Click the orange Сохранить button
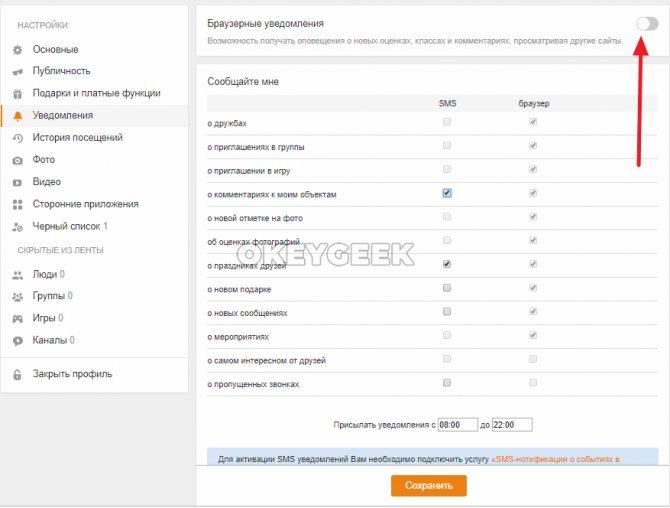The height and width of the screenshot is (508, 670). (429, 486)
